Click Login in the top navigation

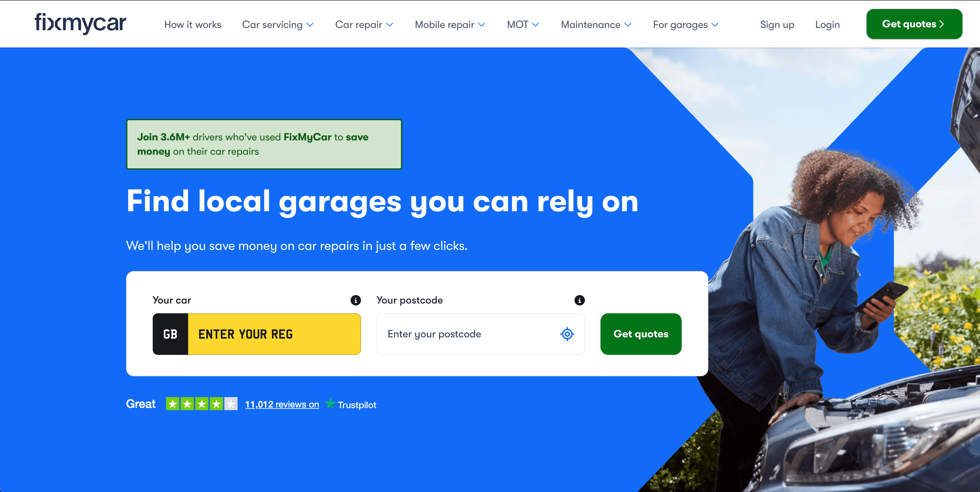pyautogui.click(x=828, y=24)
